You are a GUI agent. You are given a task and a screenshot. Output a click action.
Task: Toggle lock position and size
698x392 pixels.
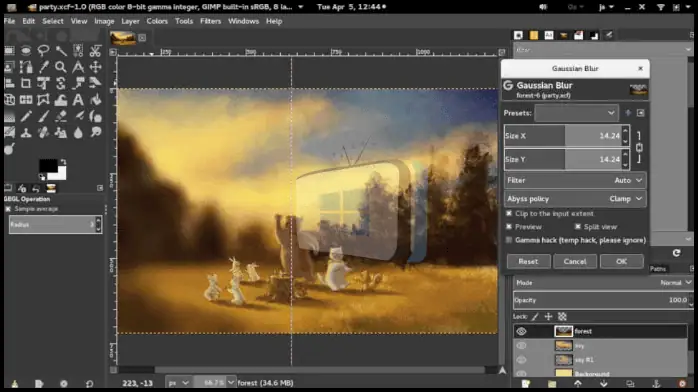point(548,316)
